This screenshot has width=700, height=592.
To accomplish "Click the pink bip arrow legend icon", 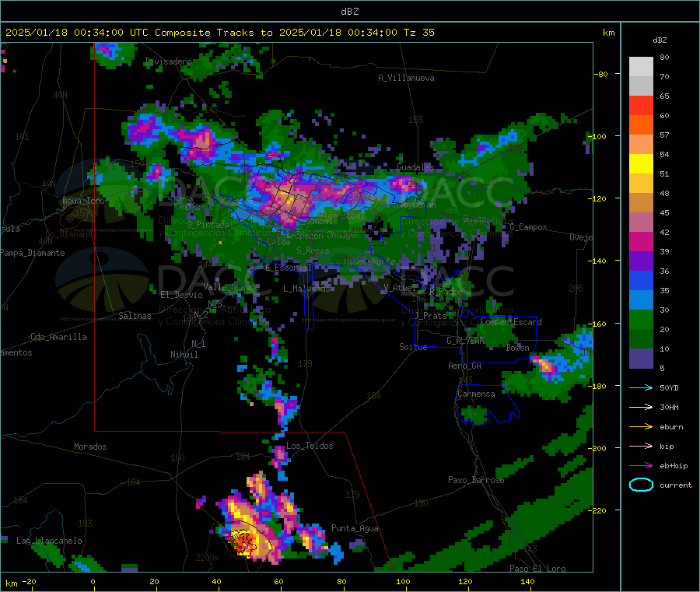I will click(641, 446).
